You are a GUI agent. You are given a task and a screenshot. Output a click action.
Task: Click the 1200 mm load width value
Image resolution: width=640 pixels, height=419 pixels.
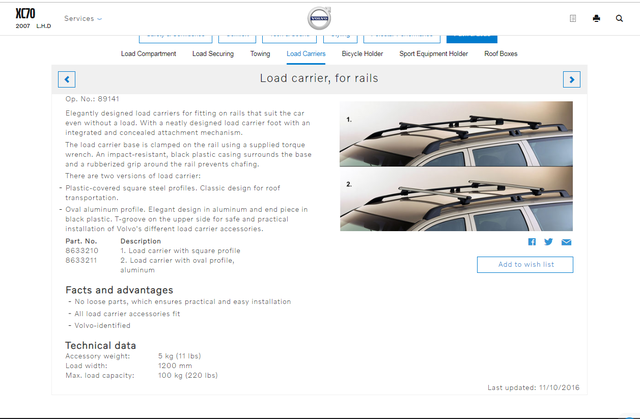pyautogui.click(x=175, y=366)
